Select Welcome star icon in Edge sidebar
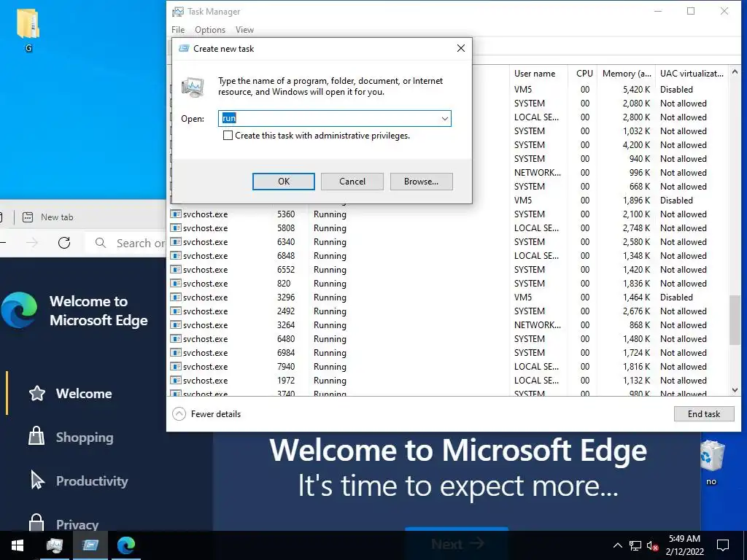The image size is (747, 560). [37, 393]
